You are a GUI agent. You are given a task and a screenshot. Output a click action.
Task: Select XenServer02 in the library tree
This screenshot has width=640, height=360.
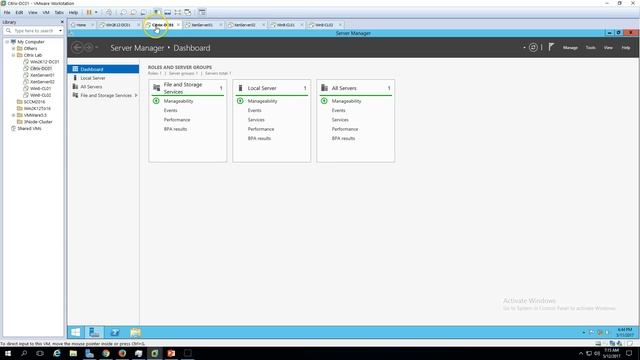[42, 82]
